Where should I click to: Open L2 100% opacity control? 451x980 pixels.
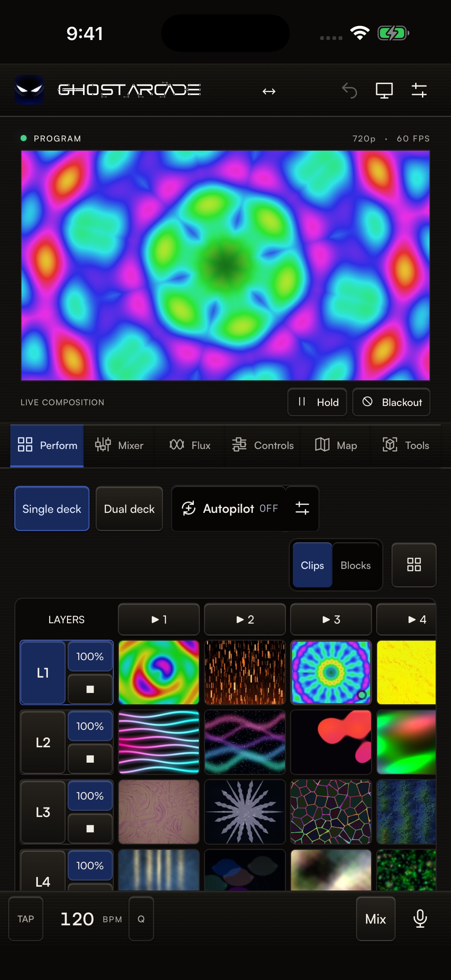(x=90, y=726)
